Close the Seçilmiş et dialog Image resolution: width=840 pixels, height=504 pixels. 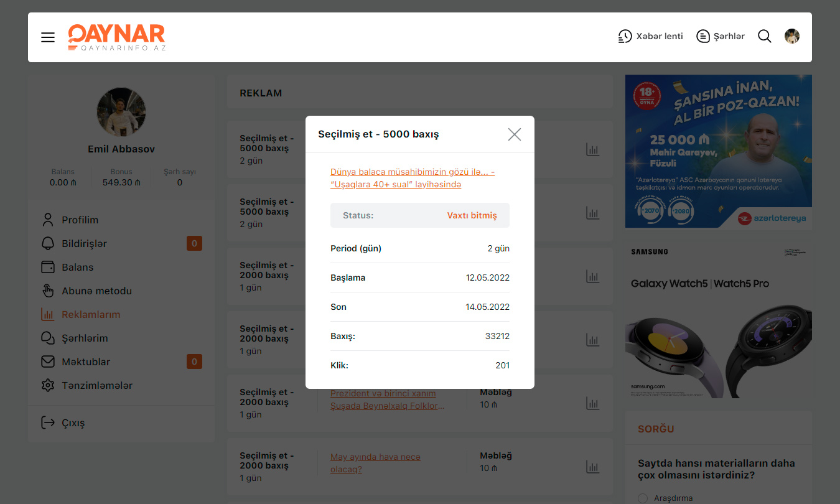(x=514, y=134)
